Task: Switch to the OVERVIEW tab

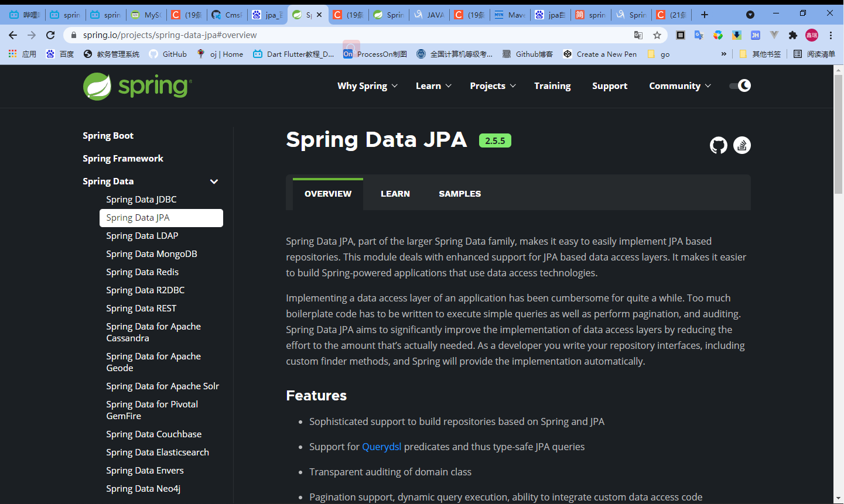Action: [328, 194]
